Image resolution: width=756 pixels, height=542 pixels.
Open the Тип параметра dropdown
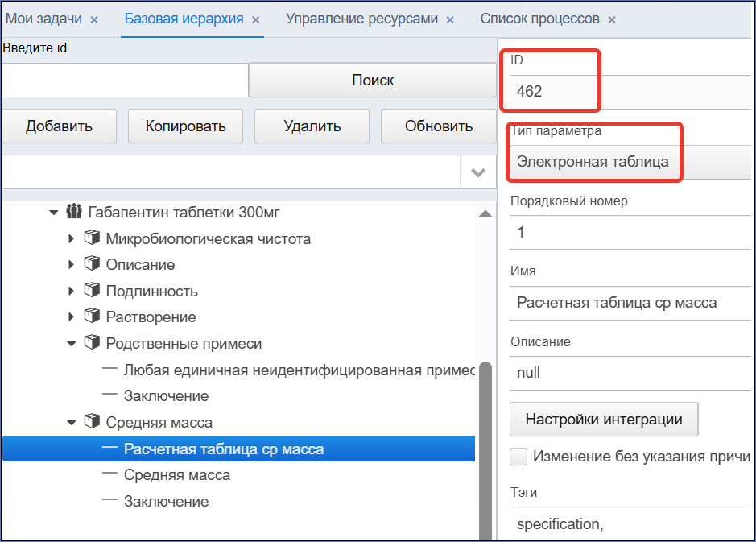[630, 162]
